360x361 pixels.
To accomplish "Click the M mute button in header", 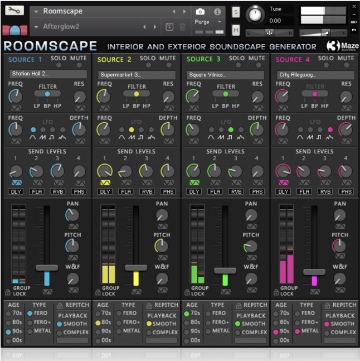I will (x=236, y=30).
